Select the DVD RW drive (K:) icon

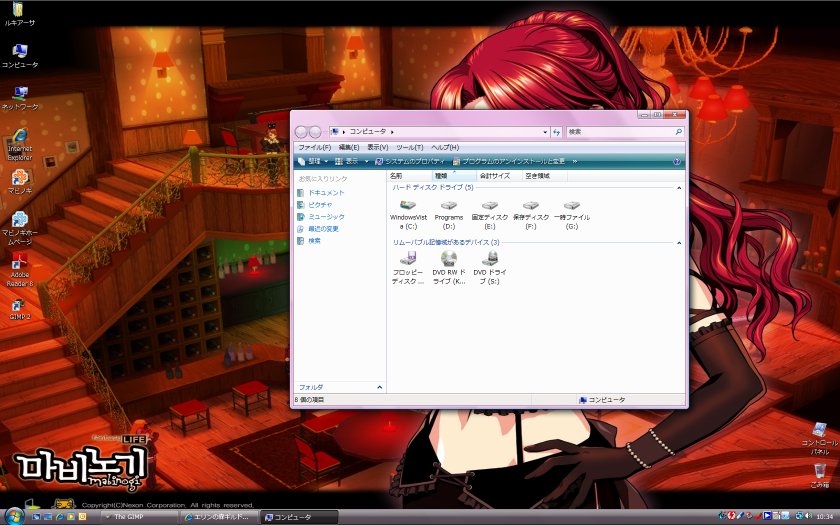click(x=449, y=267)
